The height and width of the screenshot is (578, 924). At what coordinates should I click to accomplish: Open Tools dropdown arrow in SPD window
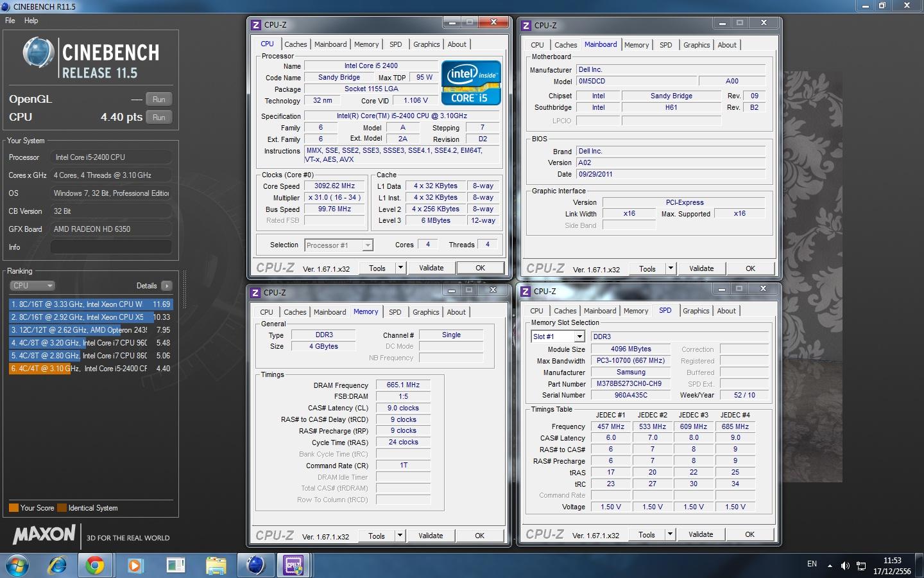coord(671,534)
